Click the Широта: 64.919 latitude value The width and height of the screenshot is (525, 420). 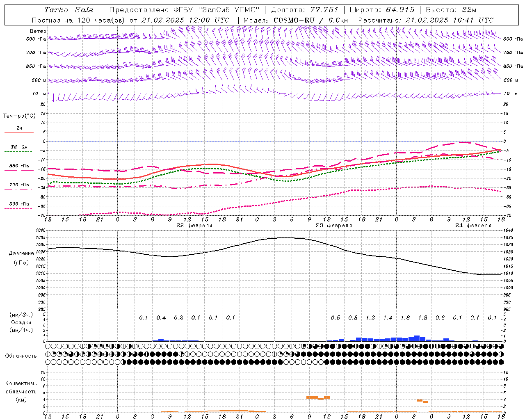[382, 10]
